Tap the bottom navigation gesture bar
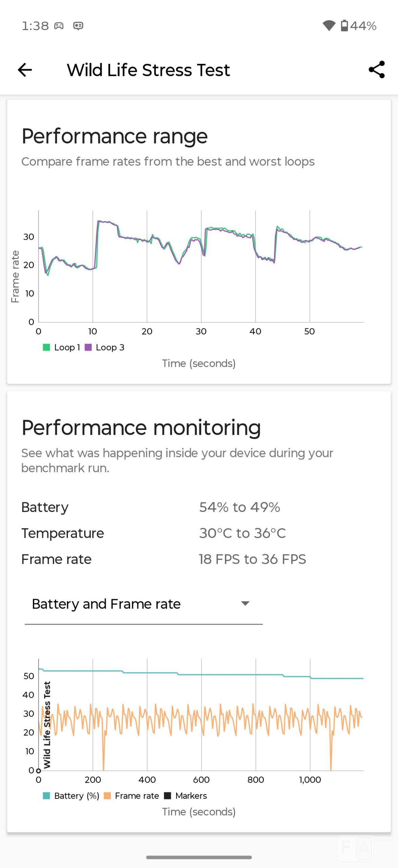Screen dimensions: 398x868 click(199, 857)
